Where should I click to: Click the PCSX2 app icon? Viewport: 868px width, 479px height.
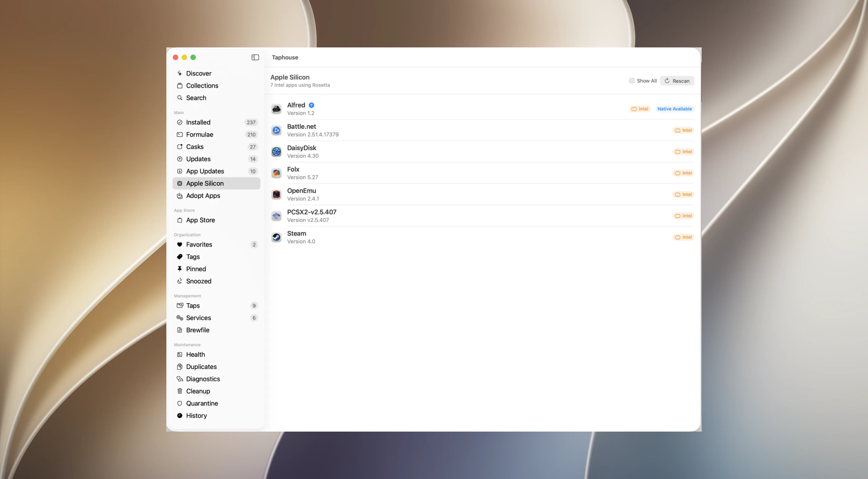276,216
